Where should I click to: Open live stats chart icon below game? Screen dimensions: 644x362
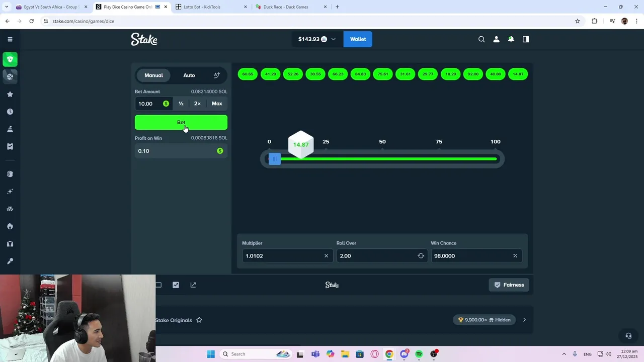(176, 285)
